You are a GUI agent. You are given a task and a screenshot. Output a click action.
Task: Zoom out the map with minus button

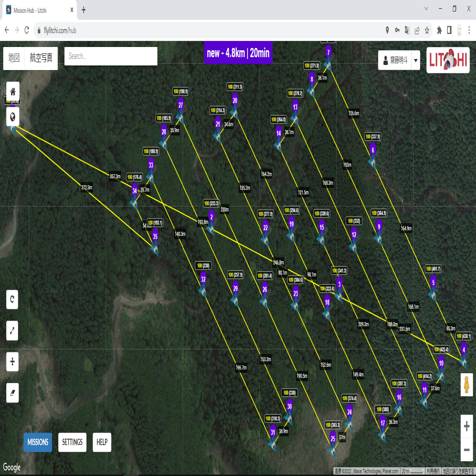point(467,450)
